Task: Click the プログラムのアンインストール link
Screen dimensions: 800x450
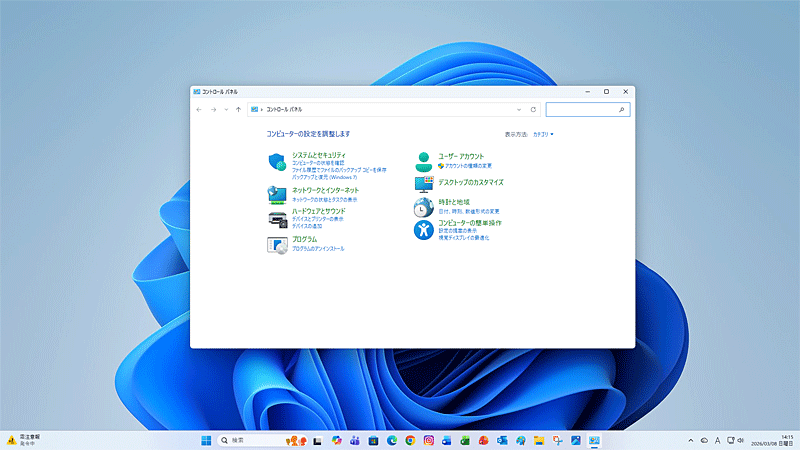Action: click(318, 248)
